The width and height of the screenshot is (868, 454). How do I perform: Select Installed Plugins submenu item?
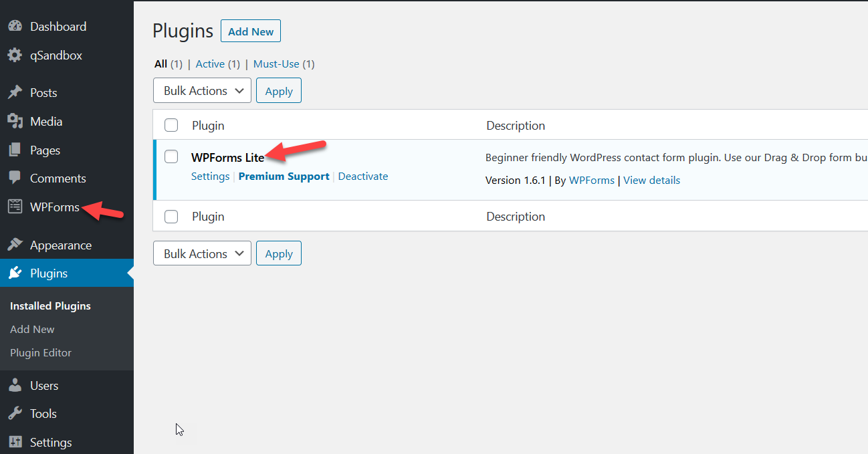(50, 306)
